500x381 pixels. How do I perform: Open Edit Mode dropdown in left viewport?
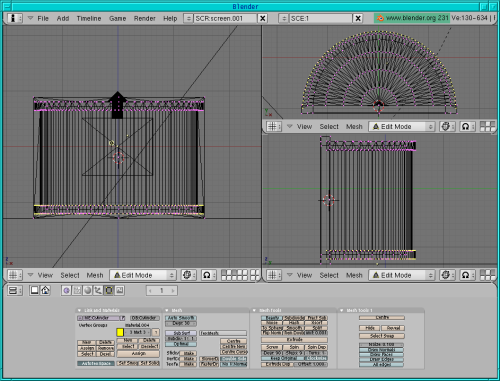pyautogui.click(x=143, y=275)
